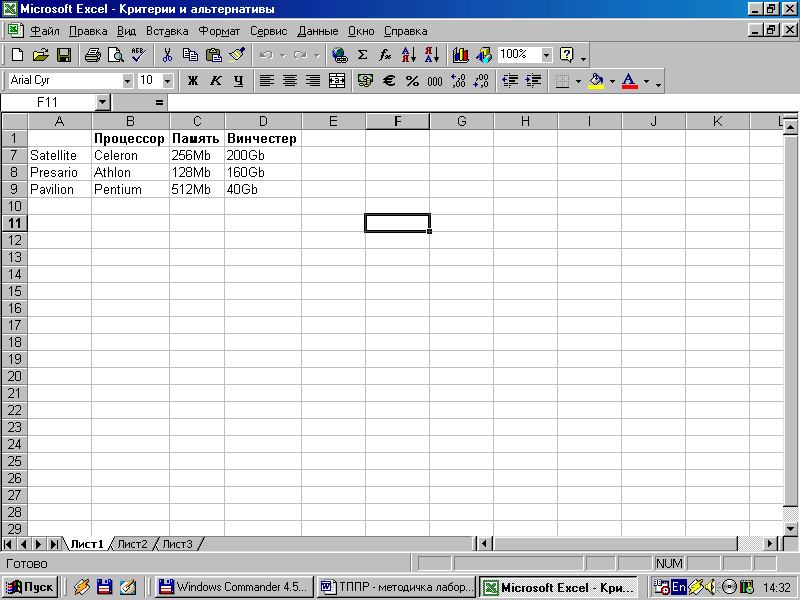The image size is (800, 600).
Task: Save workbook with the floppy disk icon
Action: 64,55
